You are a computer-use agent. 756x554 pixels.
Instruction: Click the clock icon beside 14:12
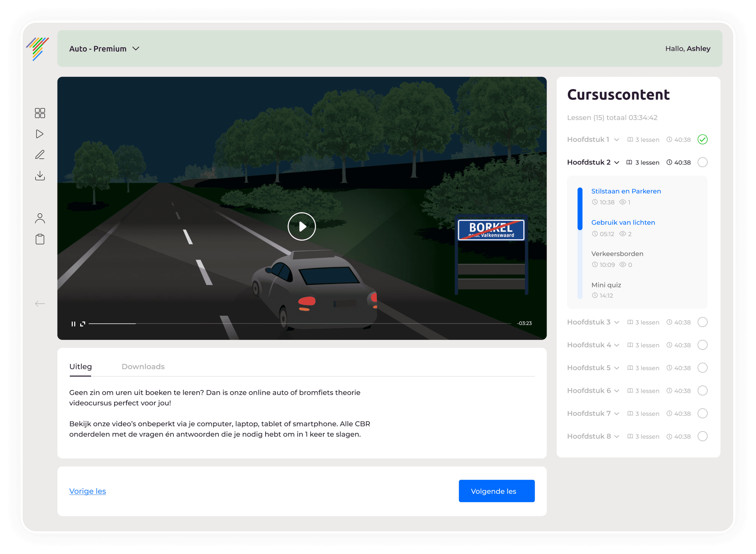click(595, 296)
